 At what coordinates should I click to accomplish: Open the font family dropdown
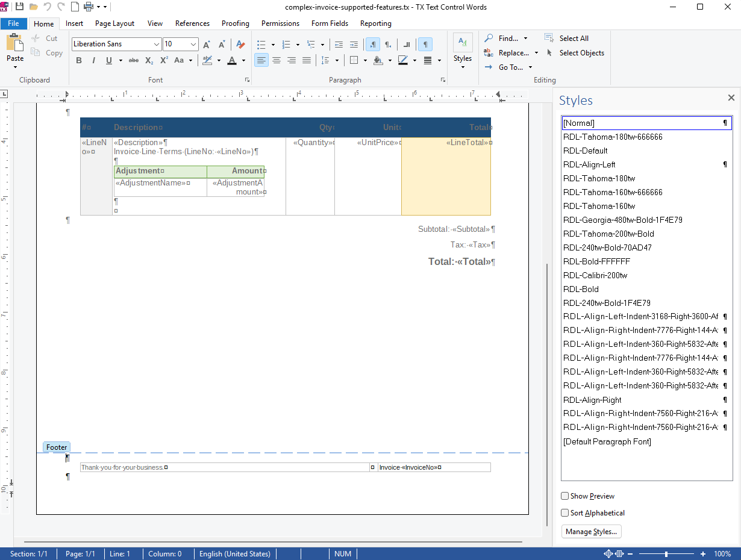point(157,44)
